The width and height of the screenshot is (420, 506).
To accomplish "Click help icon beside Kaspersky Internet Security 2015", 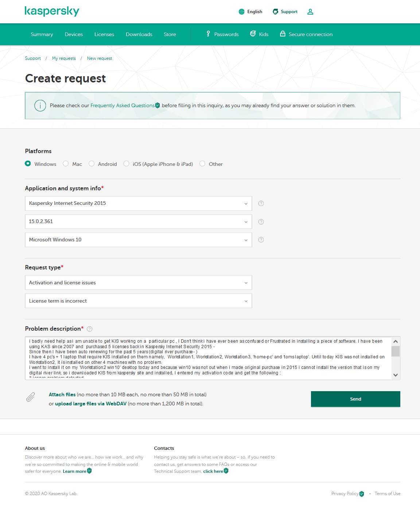I will point(261,203).
